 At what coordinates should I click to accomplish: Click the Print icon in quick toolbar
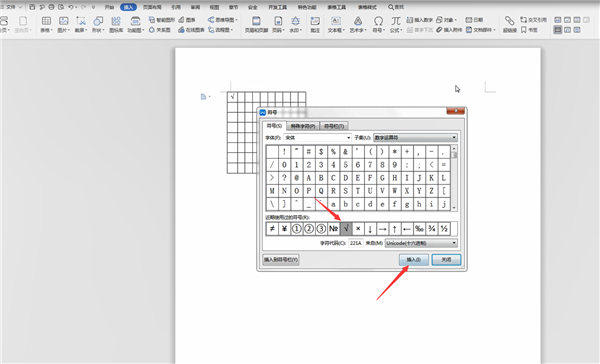tap(51, 7)
